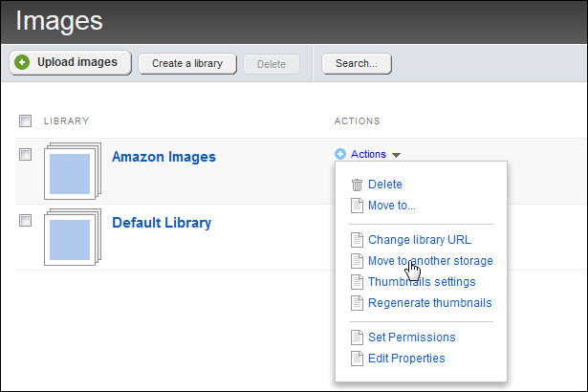Open the Default Library link
The image size is (588, 392).
coord(162,224)
